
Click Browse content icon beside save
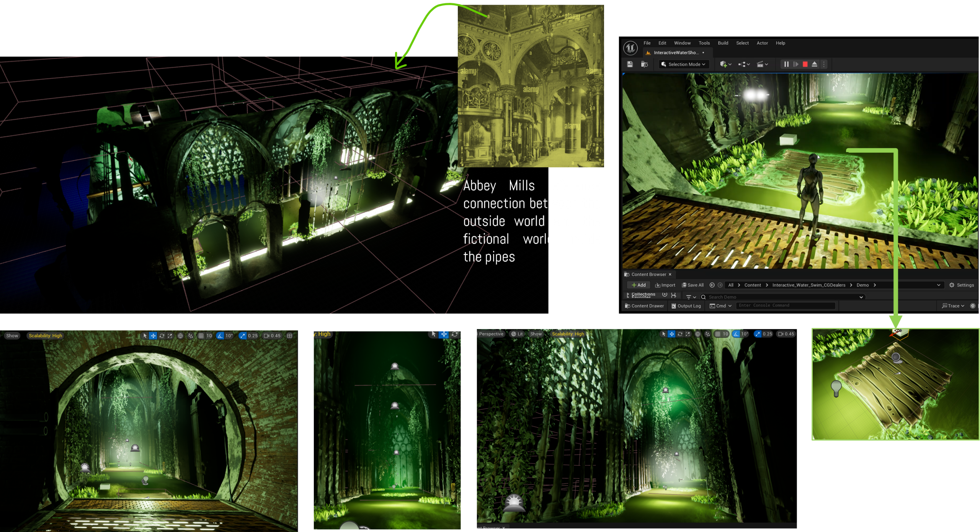(x=644, y=64)
